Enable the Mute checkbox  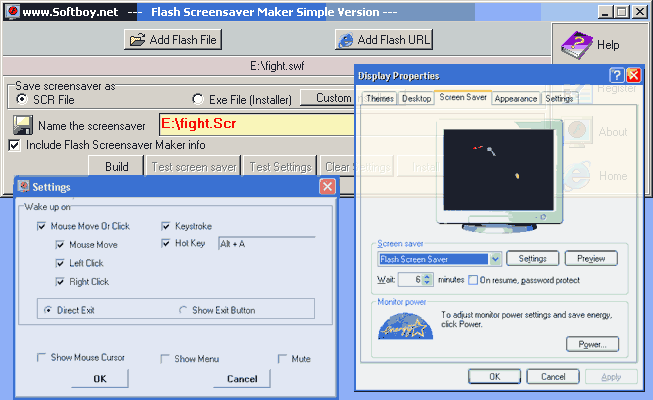[x=283, y=358]
